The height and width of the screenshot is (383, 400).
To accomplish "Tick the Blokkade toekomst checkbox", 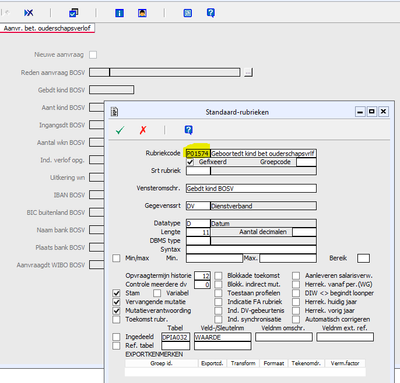I will 218,276.
